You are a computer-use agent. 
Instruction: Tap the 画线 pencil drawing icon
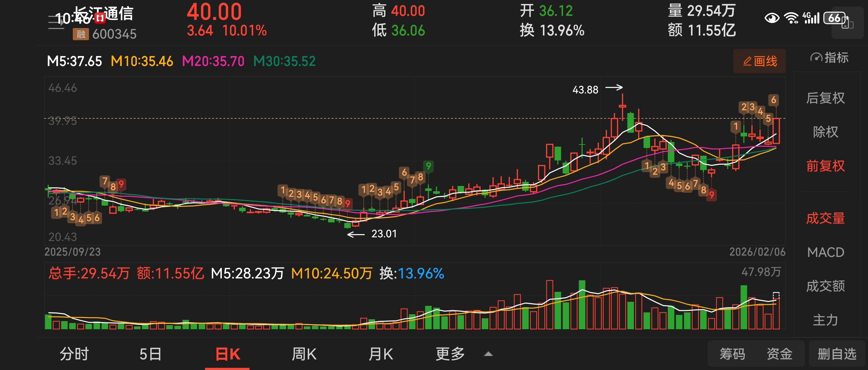point(747,61)
